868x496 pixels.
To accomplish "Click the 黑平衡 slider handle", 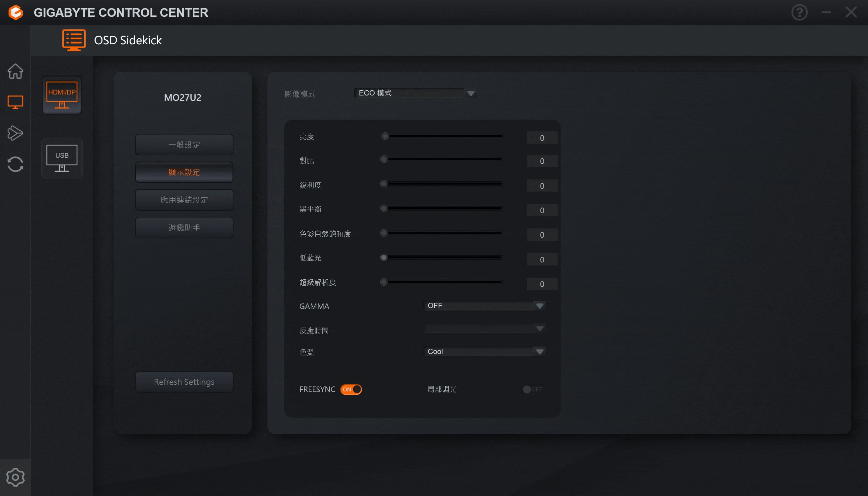I will click(x=384, y=208).
